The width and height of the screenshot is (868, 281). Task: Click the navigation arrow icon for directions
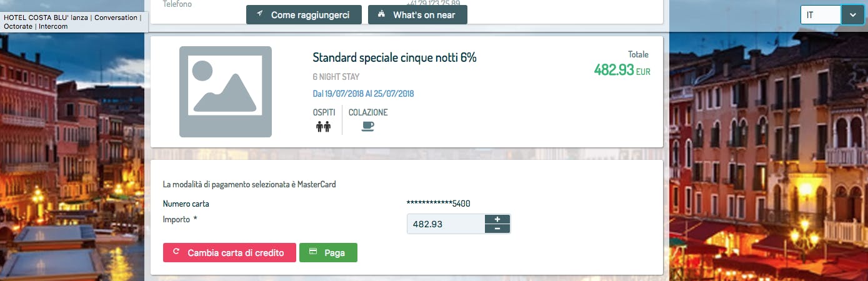[260, 14]
